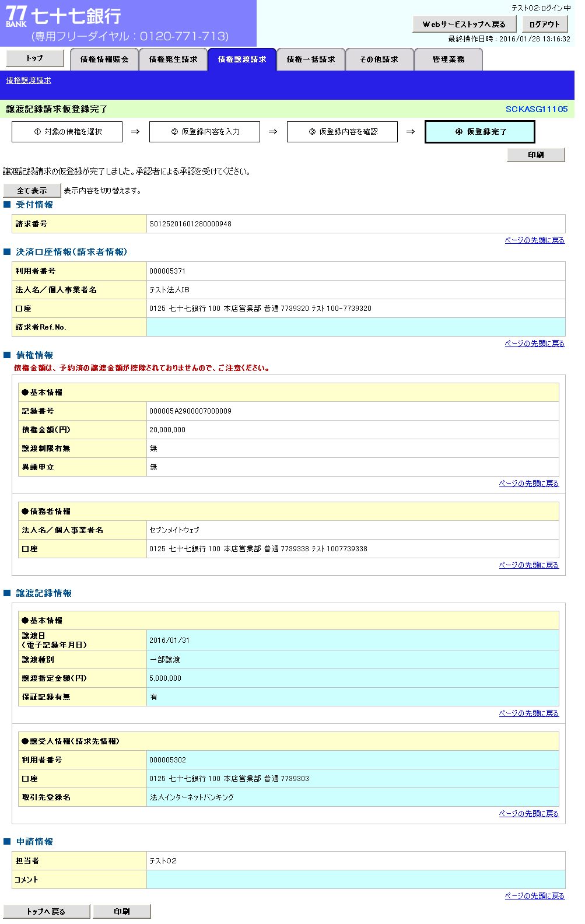Select transfer date 2016/01/31
Screen dimensions: 585x924
[x=169, y=640]
